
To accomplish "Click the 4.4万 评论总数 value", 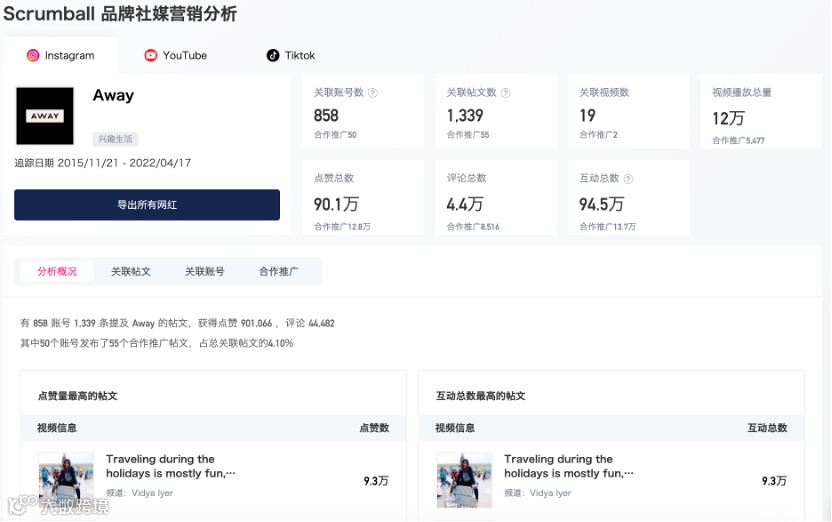I will point(465,204).
